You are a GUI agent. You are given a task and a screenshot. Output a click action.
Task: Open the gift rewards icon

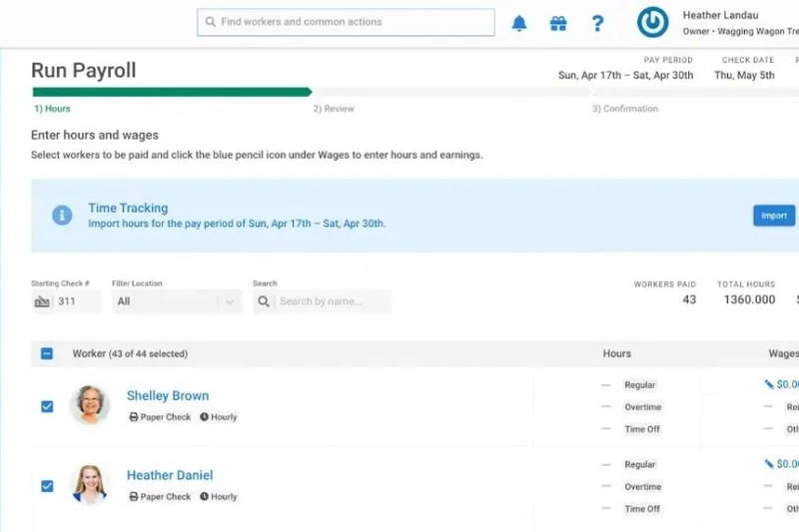click(558, 23)
